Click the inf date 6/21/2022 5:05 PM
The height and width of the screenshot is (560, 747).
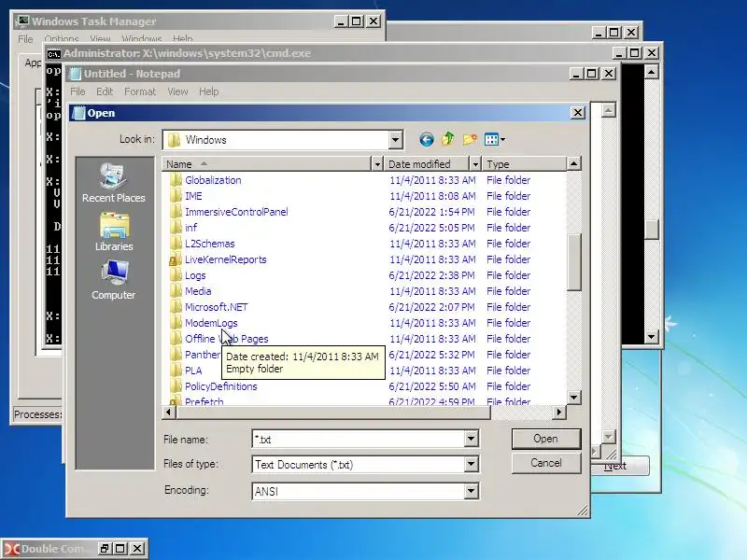pyautogui.click(x=431, y=228)
